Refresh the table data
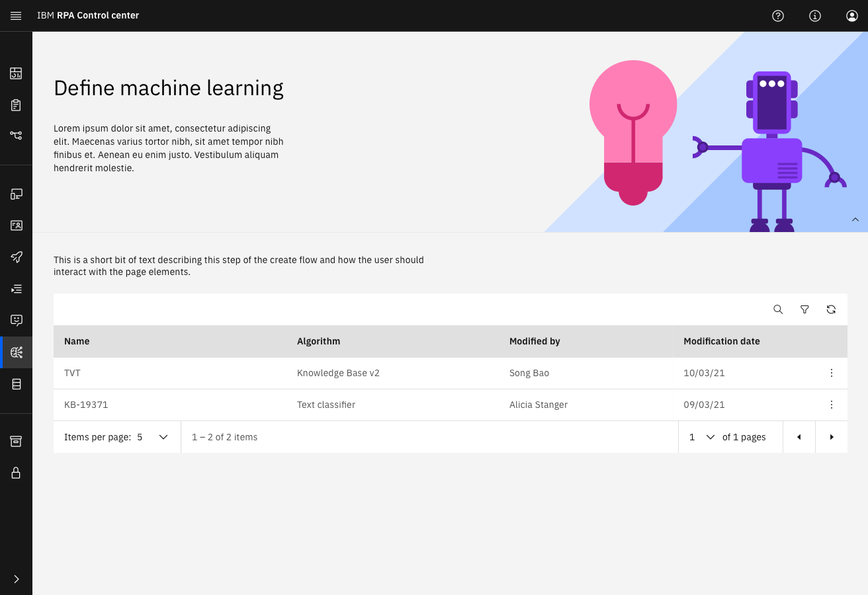 tap(831, 309)
